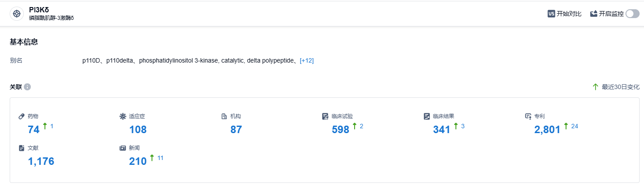Click the info icon beside 关联
Viewport: 644px width, 186px height.
click(27, 87)
